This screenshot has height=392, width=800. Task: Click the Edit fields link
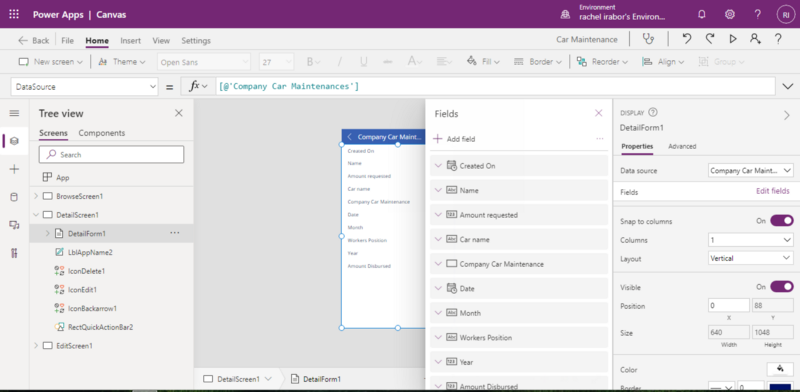[772, 191]
